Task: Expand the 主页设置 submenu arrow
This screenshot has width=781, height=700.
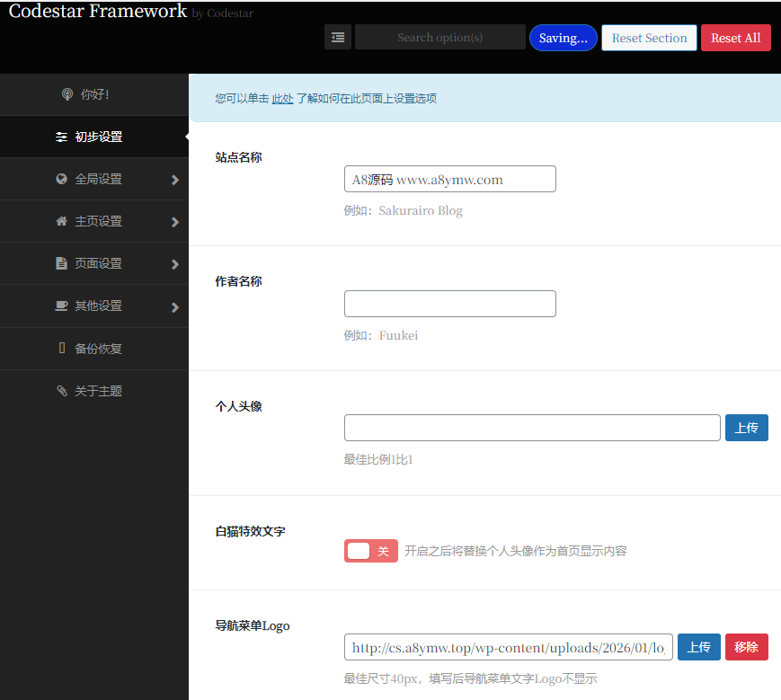Action: point(175,221)
